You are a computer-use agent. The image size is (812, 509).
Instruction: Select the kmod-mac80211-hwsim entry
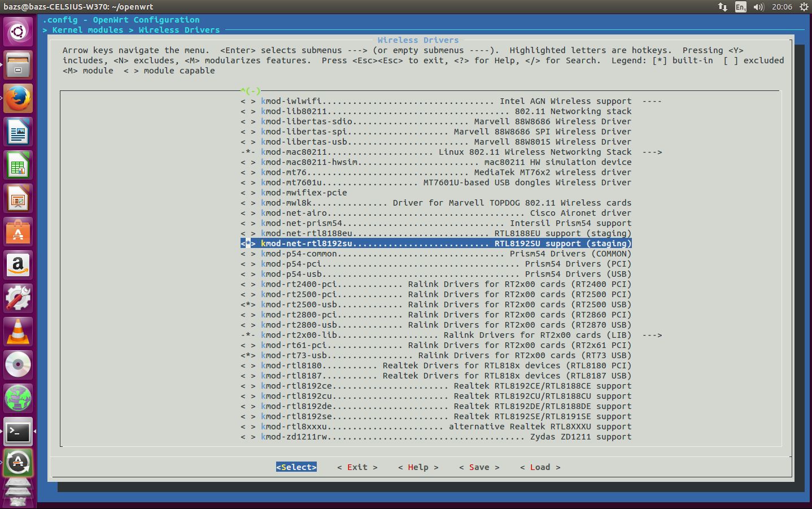(436, 162)
